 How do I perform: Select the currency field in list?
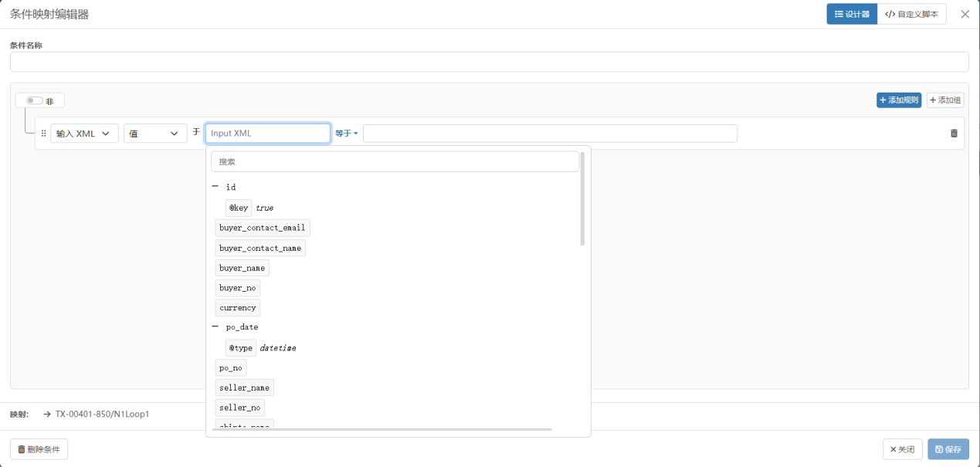click(x=237, y=308)
